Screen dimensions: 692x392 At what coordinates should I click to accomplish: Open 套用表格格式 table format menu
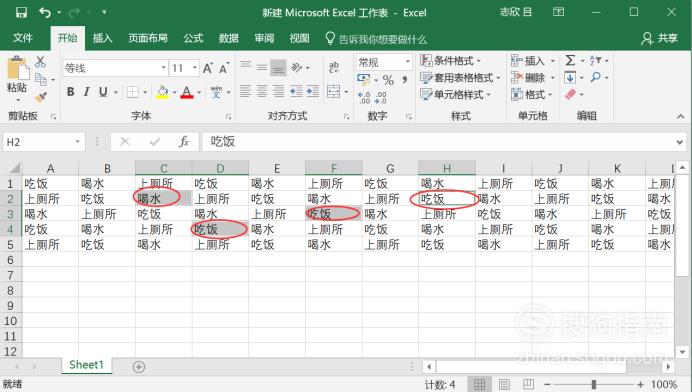[x=460, y=78]
